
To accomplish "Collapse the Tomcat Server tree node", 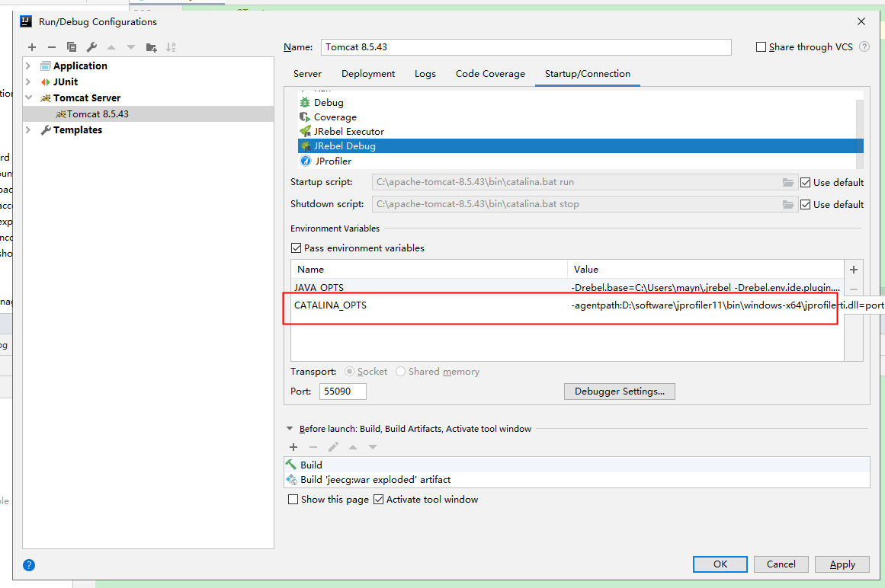I will pos(28,97).
